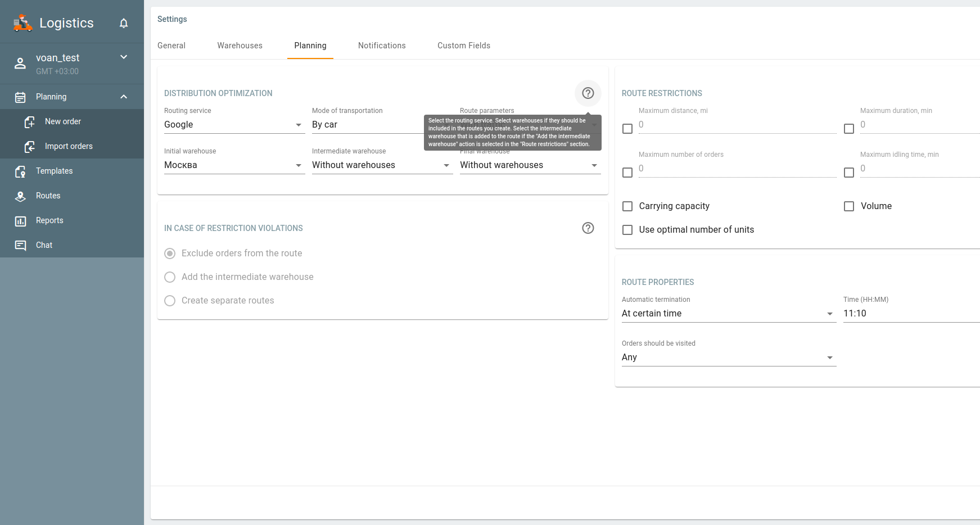Open the Chat icon in sidebar
This screenshot has width=980, height=525.
click(20, 246)
